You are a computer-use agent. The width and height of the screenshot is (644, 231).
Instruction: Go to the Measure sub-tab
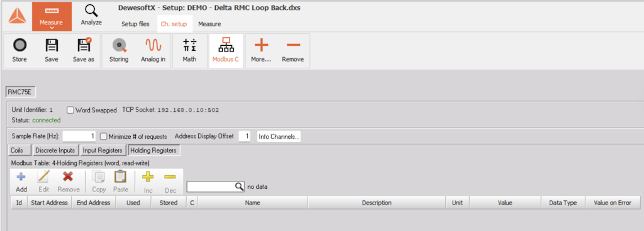pyautogui.click(x=209, y=24)
